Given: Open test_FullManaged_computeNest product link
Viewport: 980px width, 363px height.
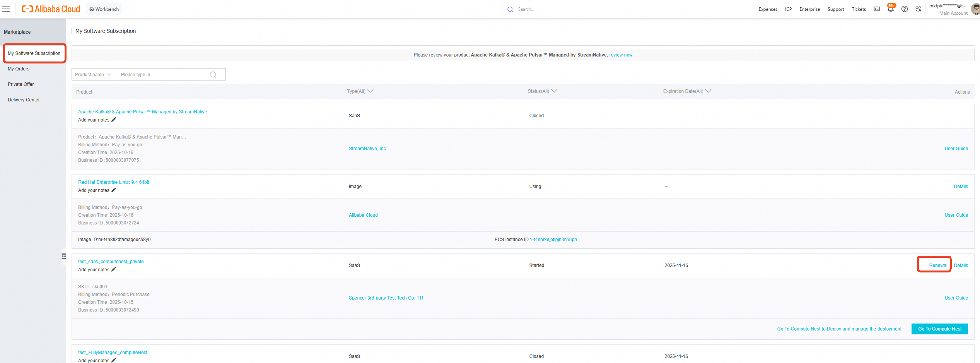Looking at the screenshot, I should pos(113,353).
